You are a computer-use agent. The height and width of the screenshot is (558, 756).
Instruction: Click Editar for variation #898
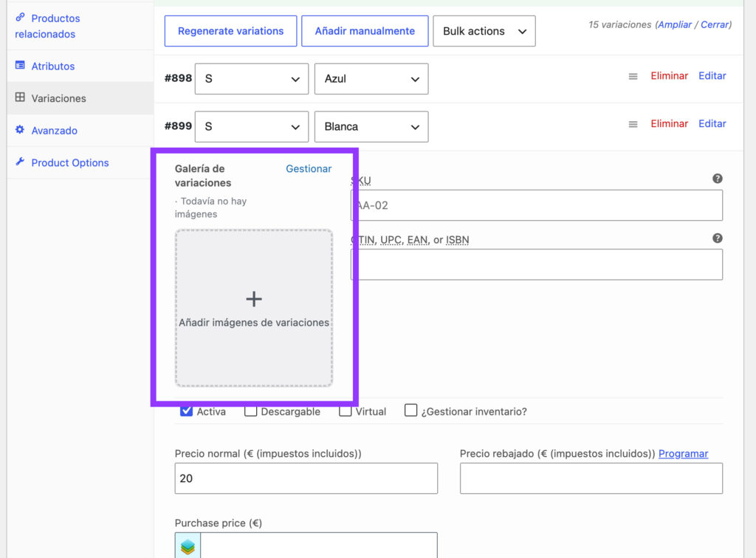click(712, 75)
